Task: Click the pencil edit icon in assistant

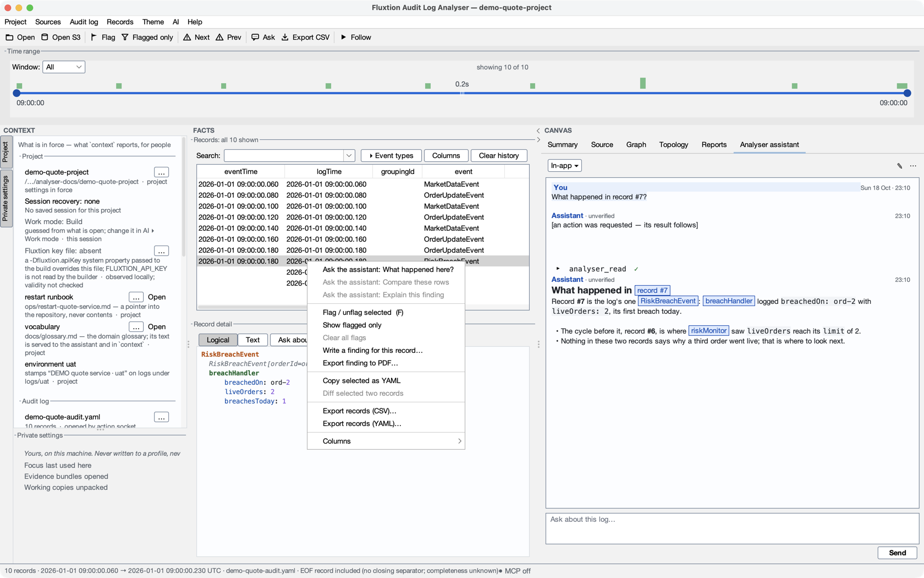Action: tap(900, 166)
